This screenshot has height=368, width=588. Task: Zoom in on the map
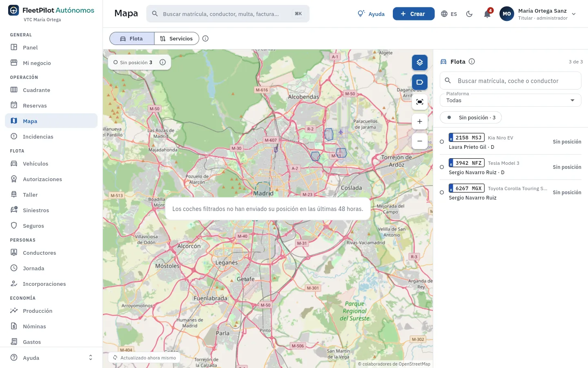[x=420, y=121]
